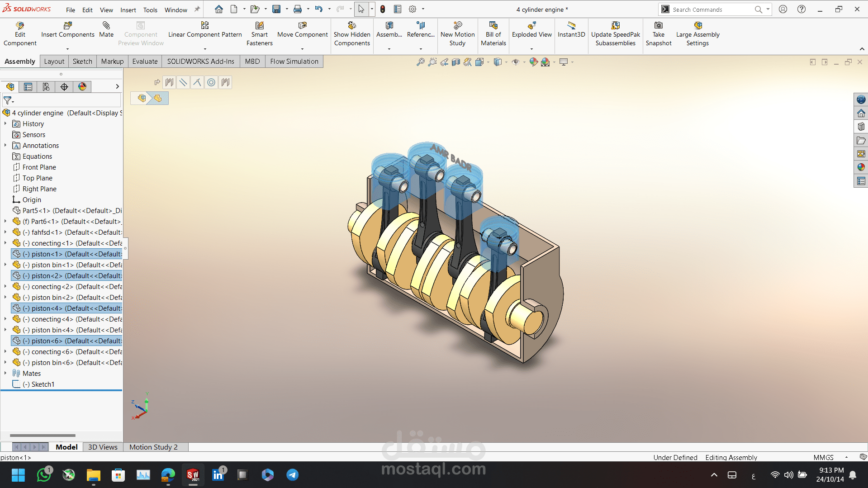Select the Mate tool
Viewport: 868px width, 488px height.
[106, 30]
